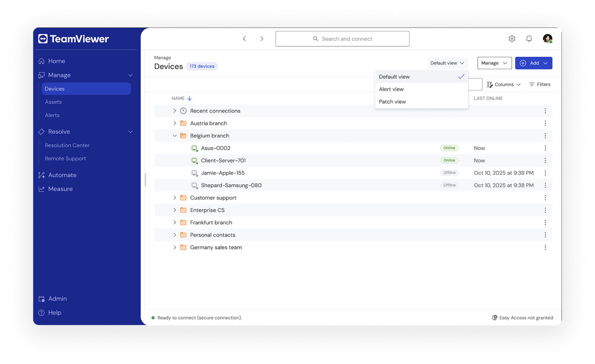Image resolution: width=595 pixels, height=364 pixels.
Task: Go back with the left arrow
Action: point(245,39)
